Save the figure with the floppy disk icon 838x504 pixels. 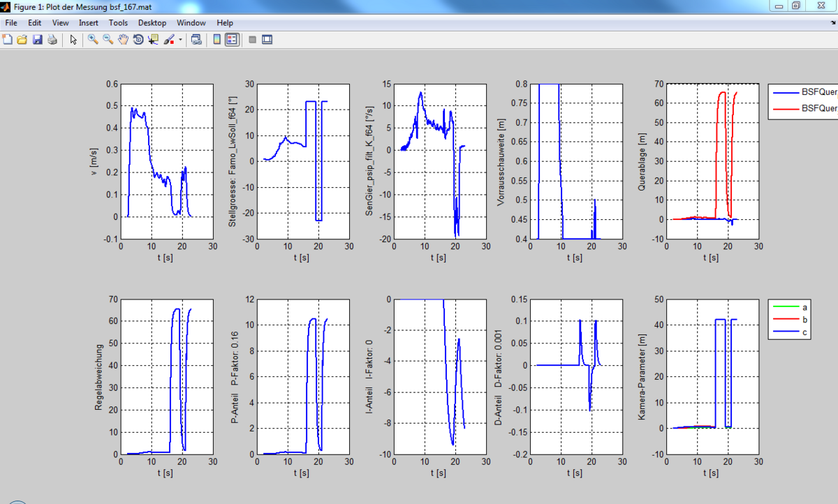point(37,40)
